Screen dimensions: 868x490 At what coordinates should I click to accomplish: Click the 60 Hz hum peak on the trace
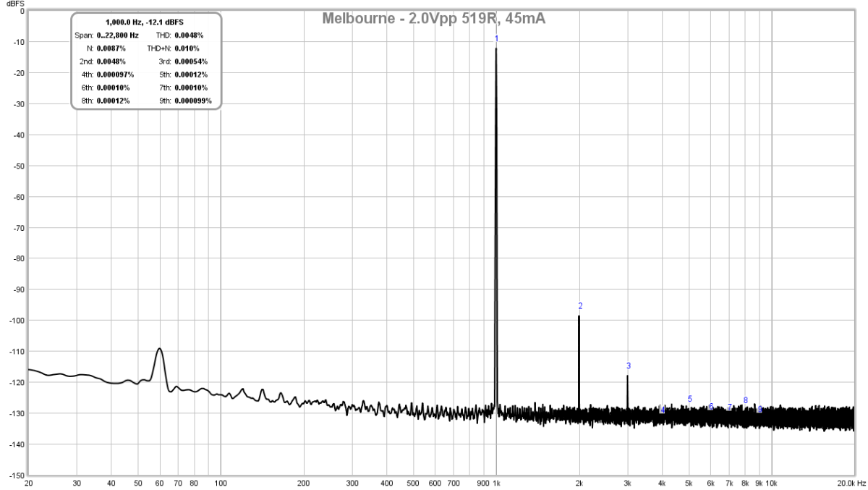click(159, 349)
